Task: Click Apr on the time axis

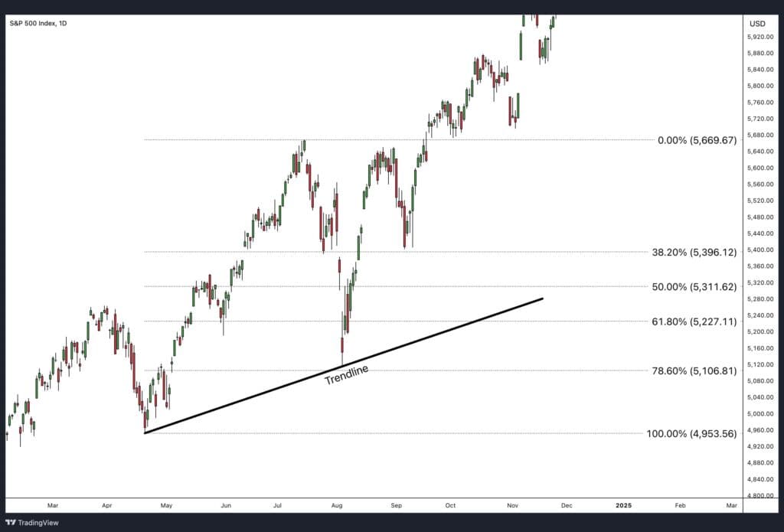Action: [x=107, y=505]
